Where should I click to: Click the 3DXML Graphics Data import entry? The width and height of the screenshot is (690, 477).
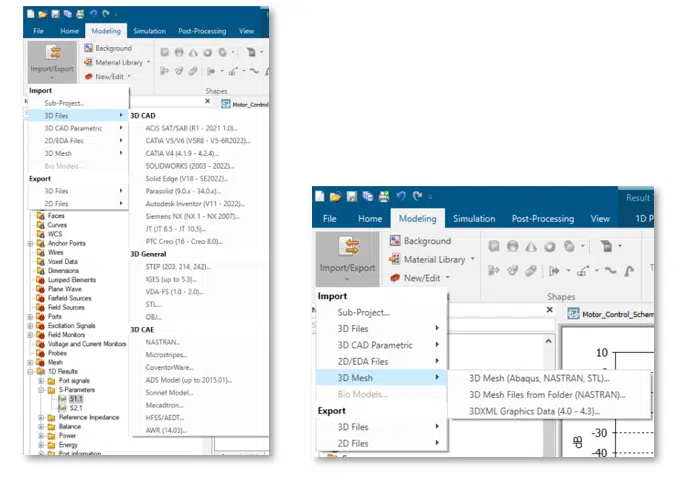pos(535,411)
